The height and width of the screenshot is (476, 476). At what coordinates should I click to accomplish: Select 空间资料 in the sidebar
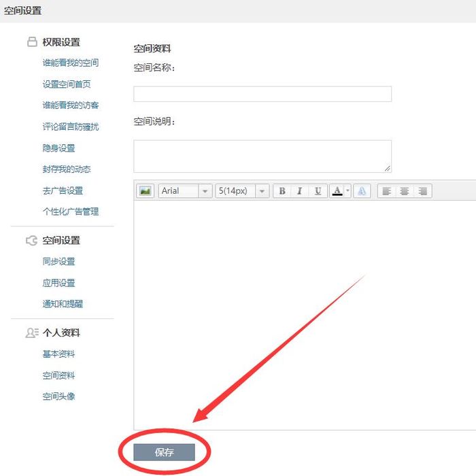click(58, 375)
